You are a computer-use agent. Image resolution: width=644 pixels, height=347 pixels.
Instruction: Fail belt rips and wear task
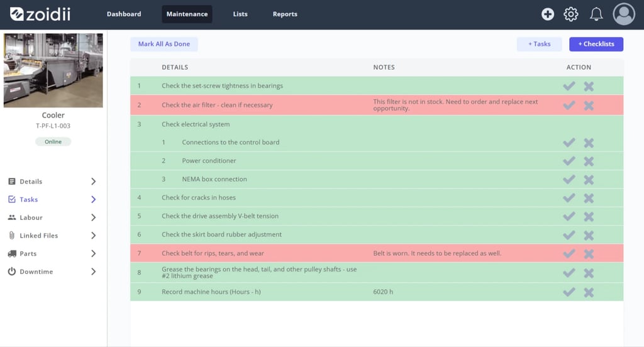point(589,254)
